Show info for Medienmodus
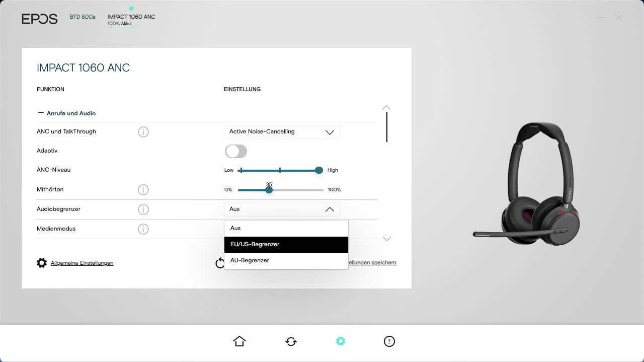Screen dimensions: 644x362 (143, 229)
